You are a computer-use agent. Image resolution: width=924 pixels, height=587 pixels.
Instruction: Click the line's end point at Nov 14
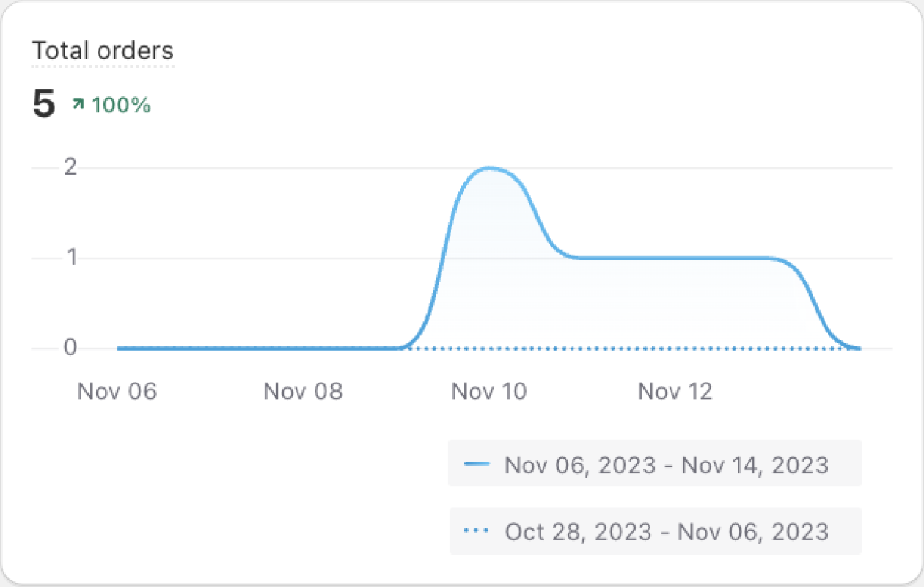(x=858, y=348)
